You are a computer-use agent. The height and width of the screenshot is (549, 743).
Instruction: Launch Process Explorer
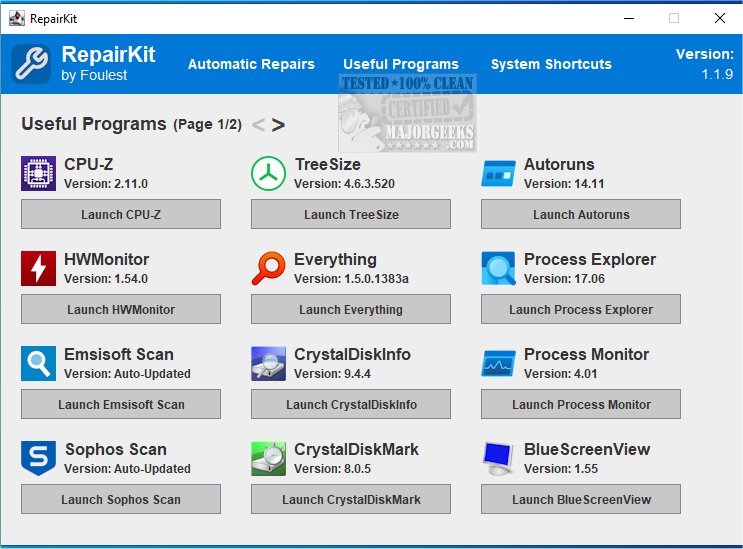pyautogui.click(x=581, y=309)
